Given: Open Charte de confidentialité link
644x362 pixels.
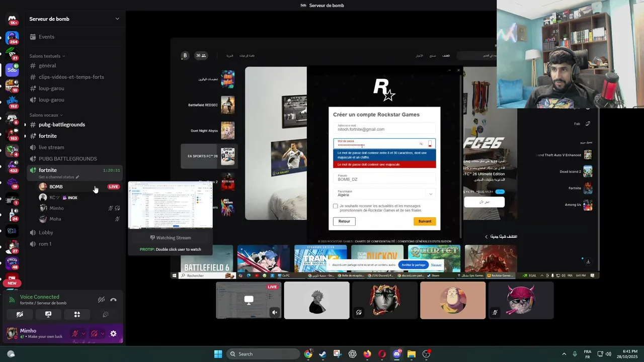Looking at the screenshot, I should [x=375, y=241].
